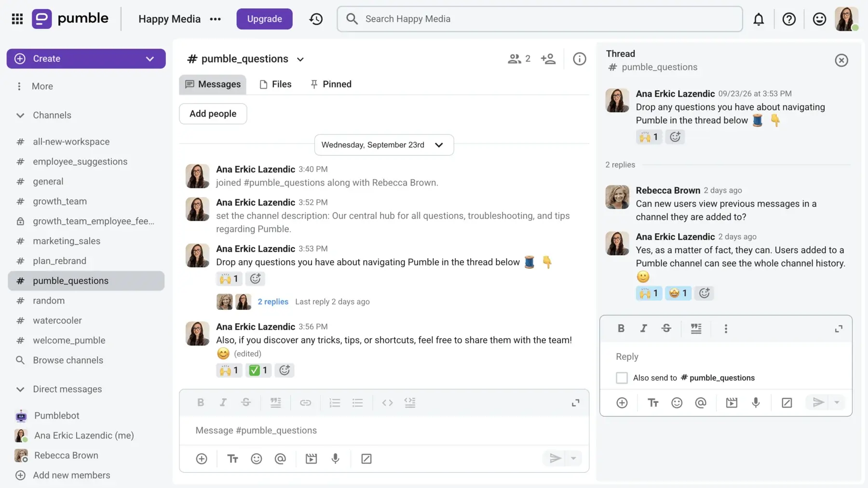Insert code block in channel message editor
The height and width of the screenshot is (488, 868).
tap(410, 403)
